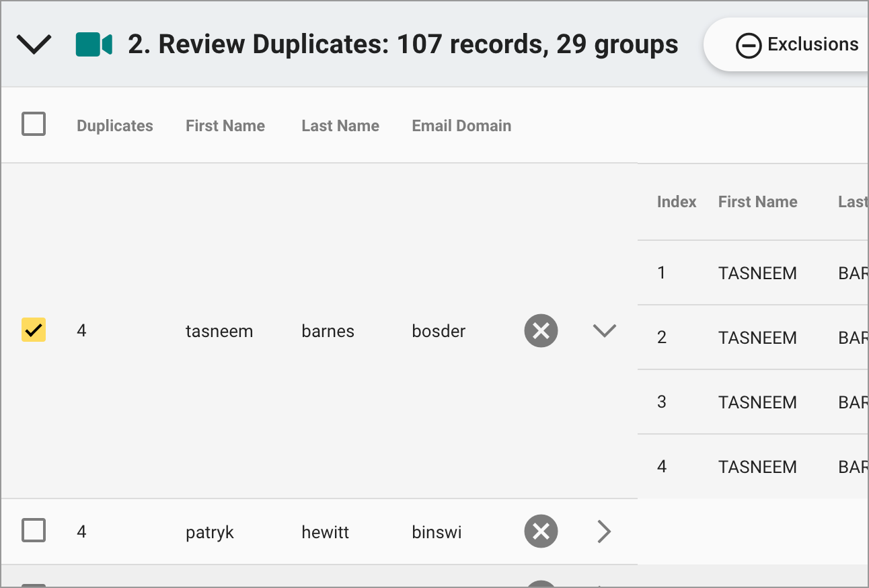Click TASNEEM in detail row index 4

tap(757, 467)
